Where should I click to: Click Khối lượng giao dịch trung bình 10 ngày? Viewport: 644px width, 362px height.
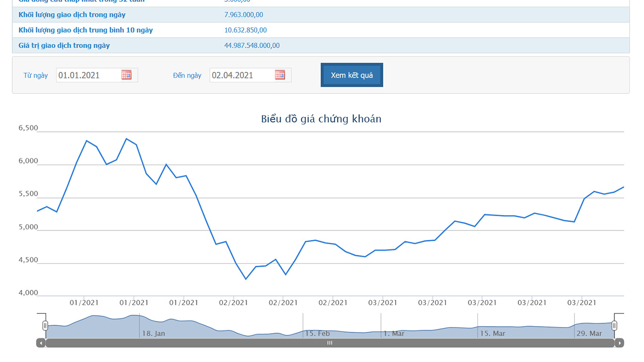86,30
